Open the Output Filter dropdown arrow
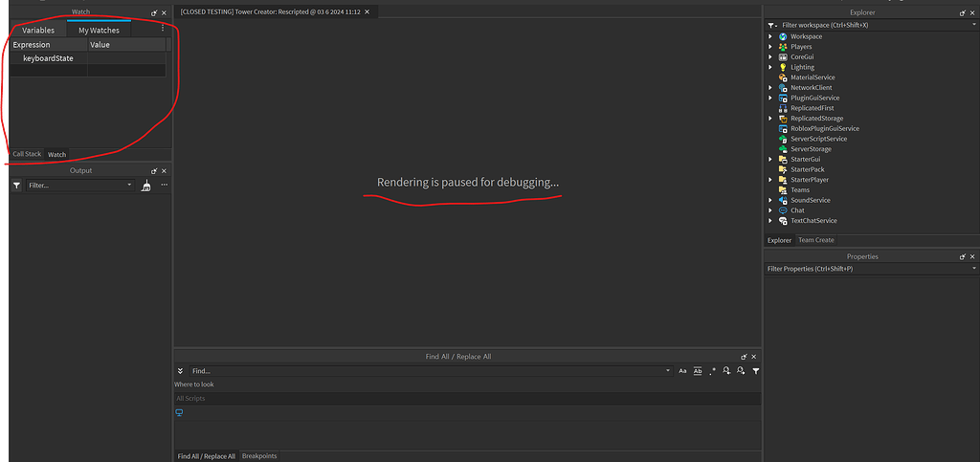This screenshot has width=980, height=462. (x=129, y=186)
